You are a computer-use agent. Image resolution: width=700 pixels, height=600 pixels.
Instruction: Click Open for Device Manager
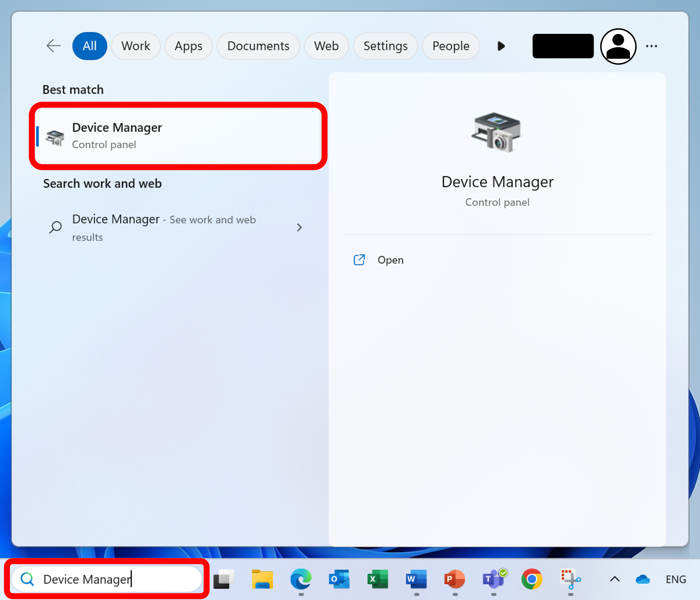pos(390,260)
